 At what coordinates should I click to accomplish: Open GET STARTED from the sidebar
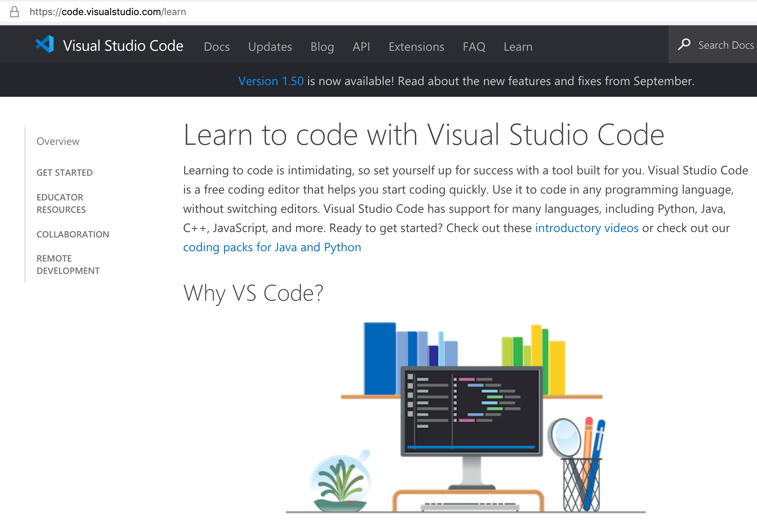tap(65, 172)
